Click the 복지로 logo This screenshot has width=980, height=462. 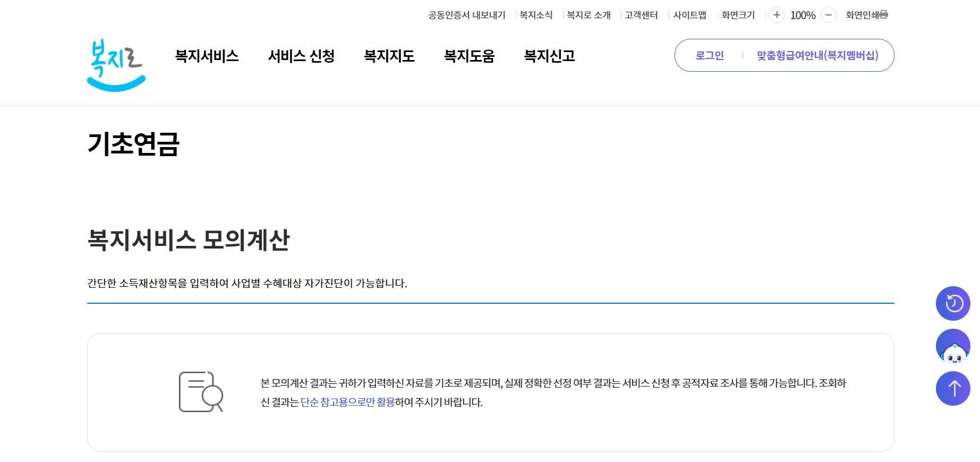click(x=116, y=65)
